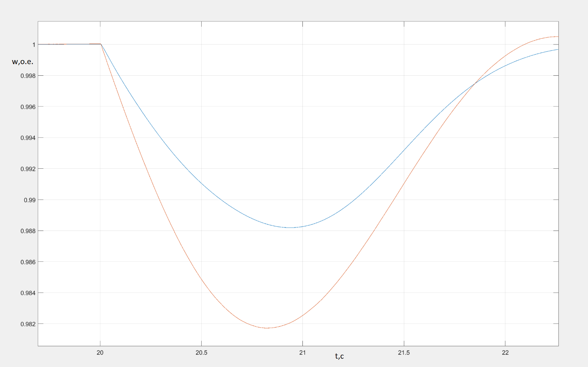Click the y-axis tick label 0.99
This screenshot has height=367, width=588.
pyautogui.click(x=29, y=200)
